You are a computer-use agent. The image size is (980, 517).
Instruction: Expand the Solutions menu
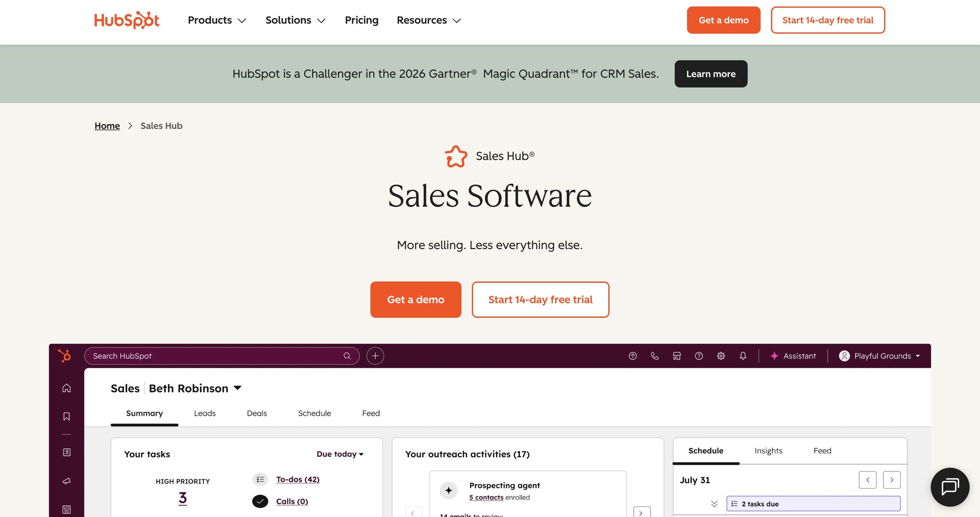[x=296, y=20]
